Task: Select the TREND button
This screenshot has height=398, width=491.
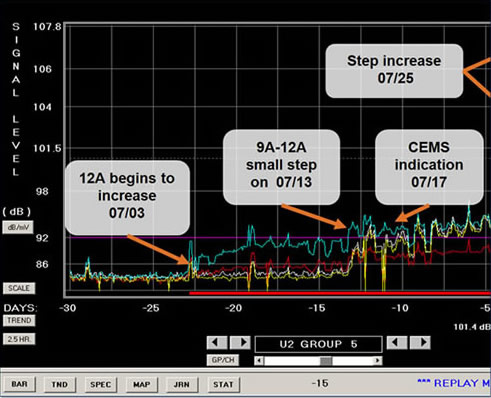Action: tap(19, 320)
